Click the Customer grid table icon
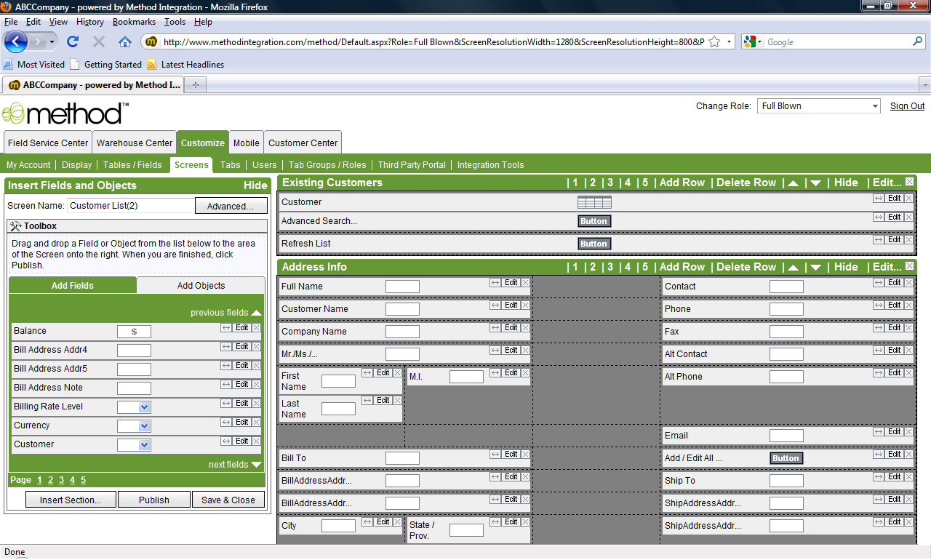The image size is (931, 560). tap(594, 202)
